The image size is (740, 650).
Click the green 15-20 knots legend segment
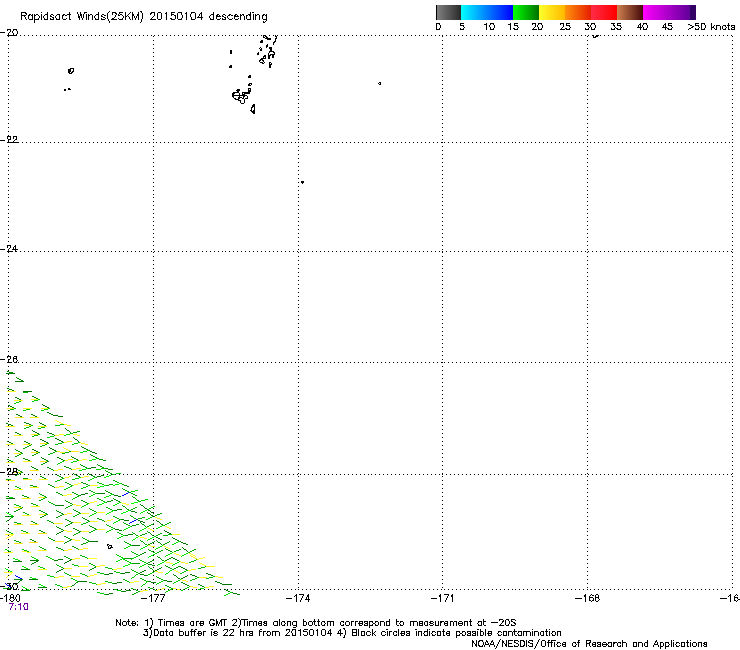click(526, 12)
